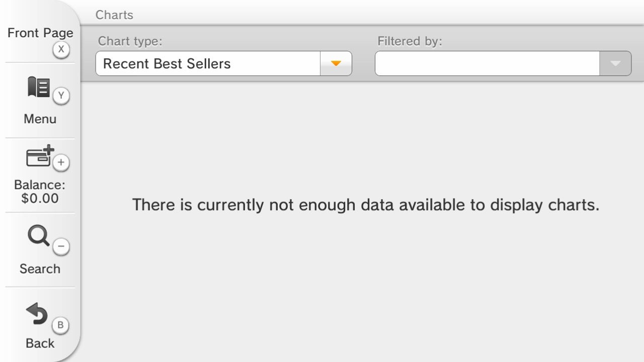The height and width of the screenshot is (362, 644).
Task: Select the Menu label in the sidebar
Action: coord(40,119)
